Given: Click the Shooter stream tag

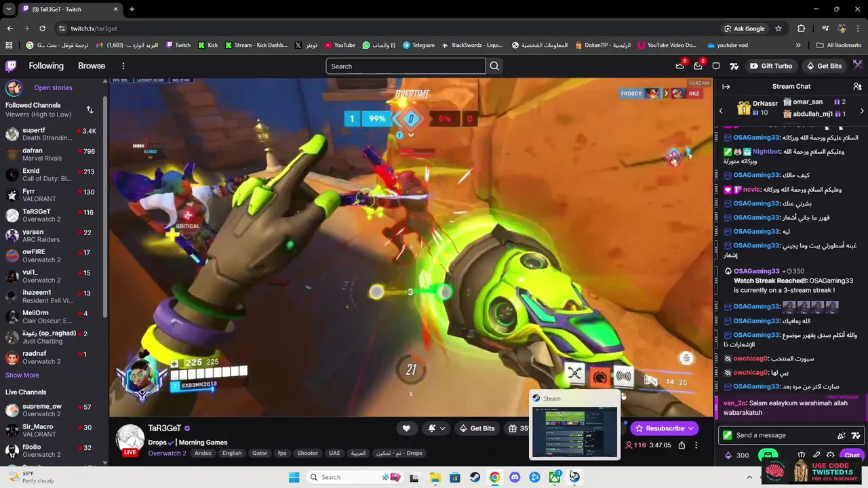Looking at the screenshot, I should pos(307,453).
